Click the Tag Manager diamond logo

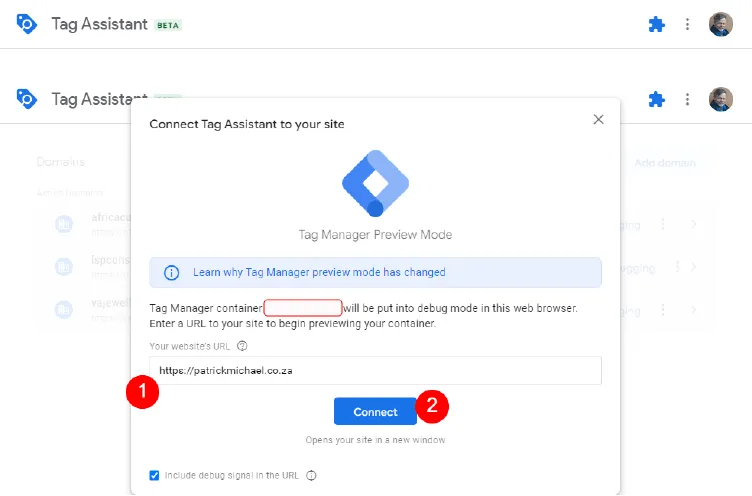[x=375, y=183]
